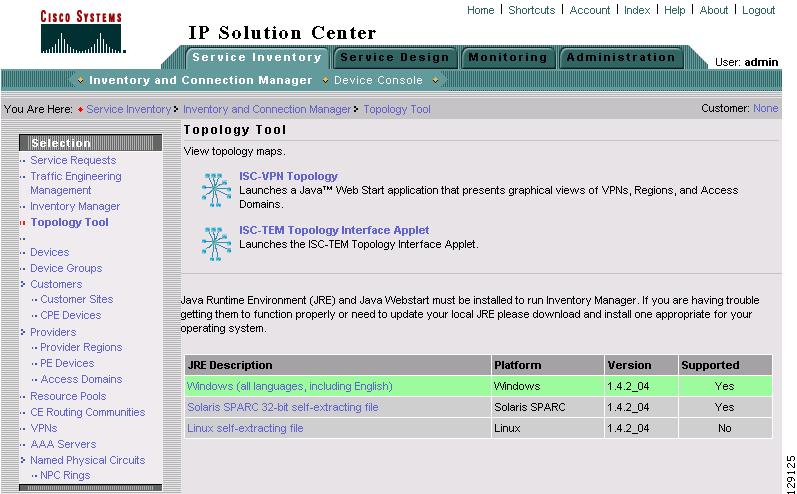Open CE Routing Communities in sidebar
Viewport: 797px width, 494px height.
point(87,412)
